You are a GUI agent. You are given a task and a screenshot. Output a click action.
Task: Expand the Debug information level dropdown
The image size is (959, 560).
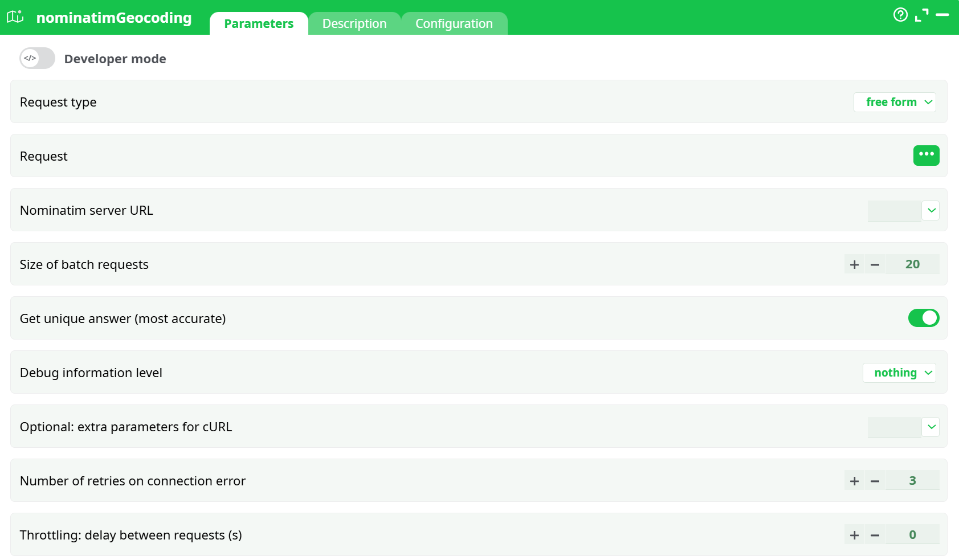click(899, 373)
